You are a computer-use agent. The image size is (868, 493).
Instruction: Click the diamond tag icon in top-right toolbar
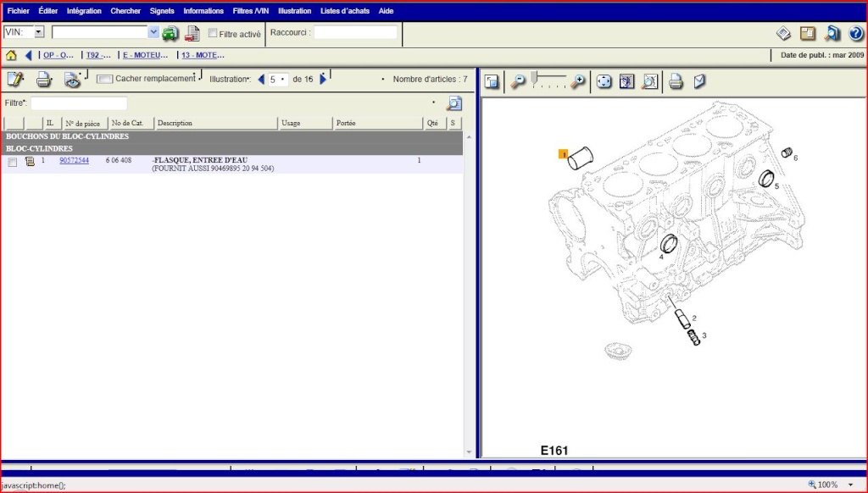coord(783,34)
